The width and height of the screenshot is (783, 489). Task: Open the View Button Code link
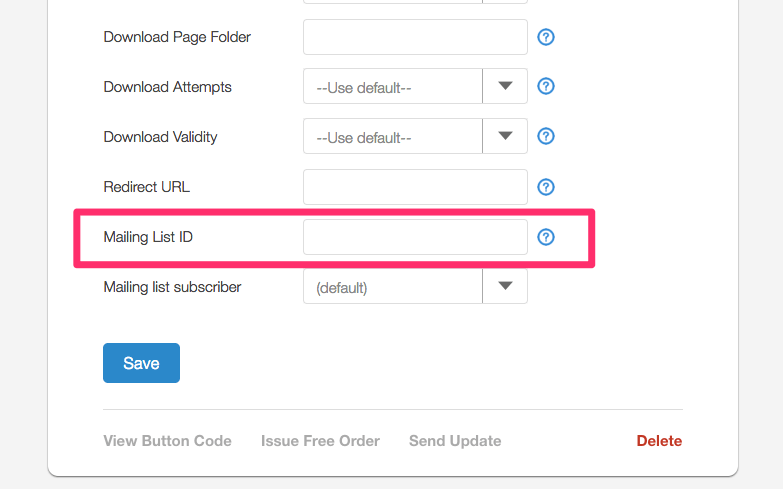(x=167, y=441)
